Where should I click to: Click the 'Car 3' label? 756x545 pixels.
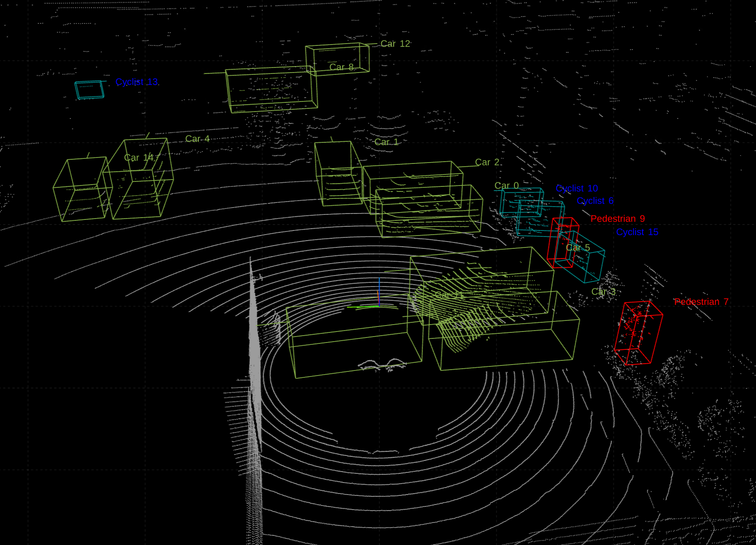(x=603, y=292)
